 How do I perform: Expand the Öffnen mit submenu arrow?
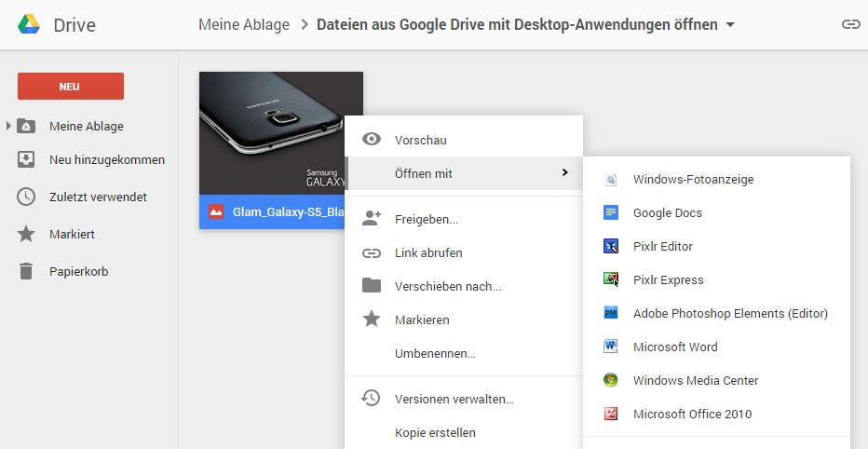564,172
